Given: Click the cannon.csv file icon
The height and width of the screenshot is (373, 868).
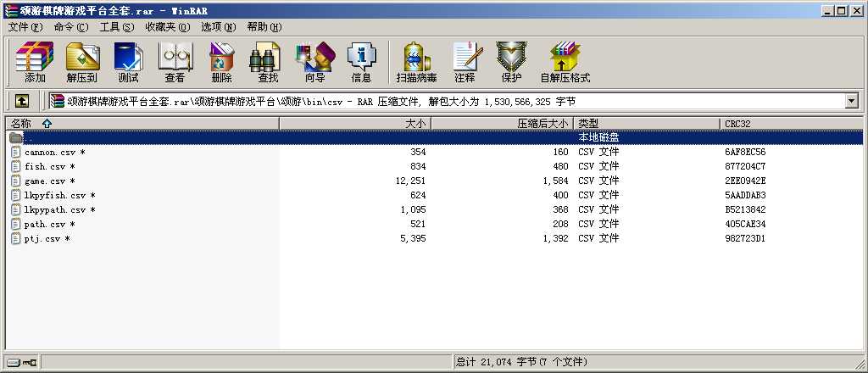Looking at the screenshot, I should pos(15,152).
